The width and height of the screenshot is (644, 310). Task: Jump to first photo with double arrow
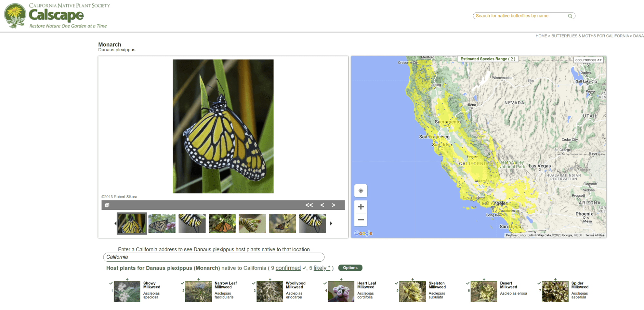309,205
